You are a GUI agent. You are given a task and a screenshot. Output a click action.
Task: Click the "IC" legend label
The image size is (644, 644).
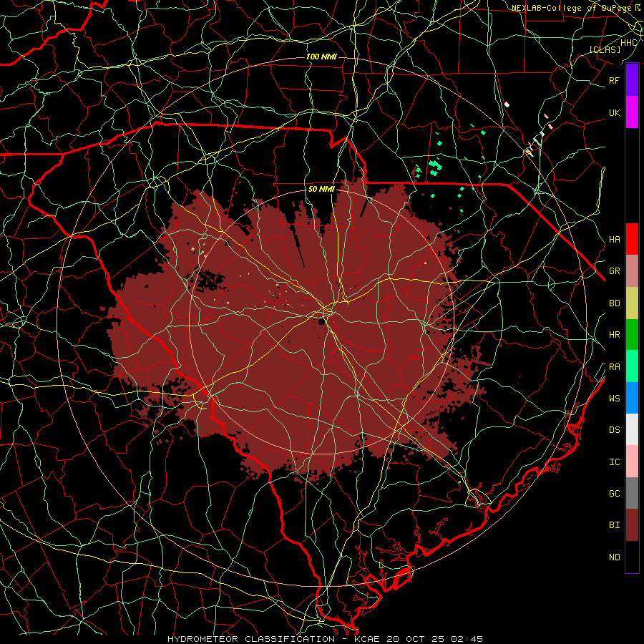click(614, 462)
